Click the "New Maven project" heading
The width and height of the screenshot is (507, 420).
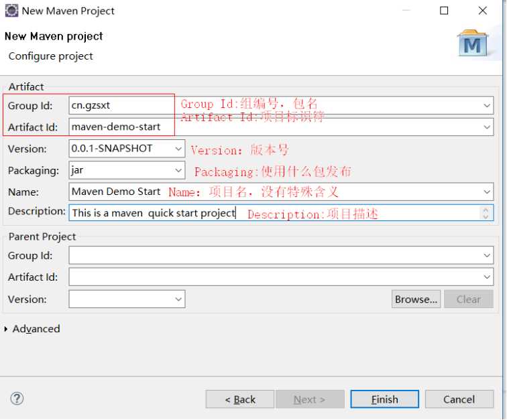(x=54, y=36)
